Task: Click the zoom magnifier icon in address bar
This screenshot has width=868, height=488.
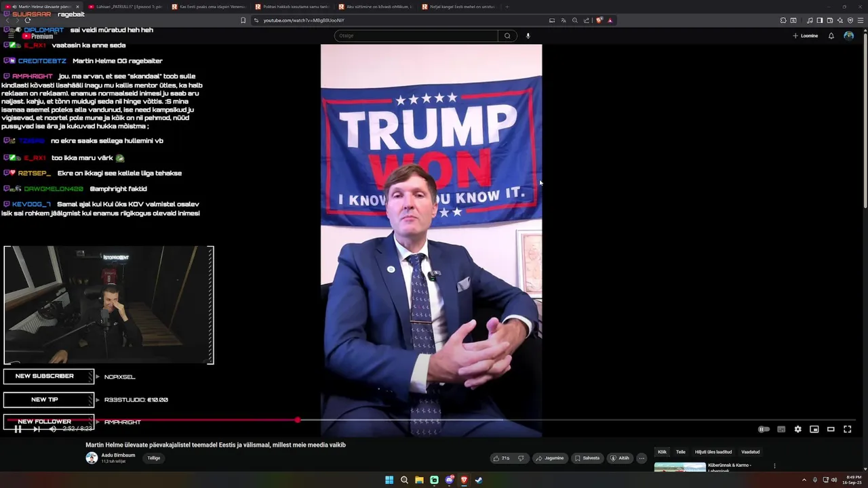Action: click(x=575, y=20)
